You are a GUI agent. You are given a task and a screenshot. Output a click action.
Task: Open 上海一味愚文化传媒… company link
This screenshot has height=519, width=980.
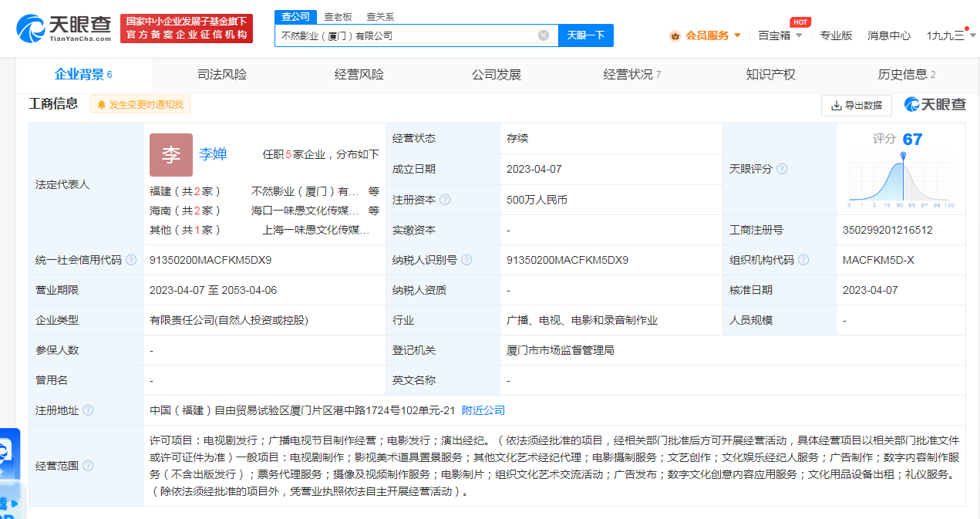316,230
